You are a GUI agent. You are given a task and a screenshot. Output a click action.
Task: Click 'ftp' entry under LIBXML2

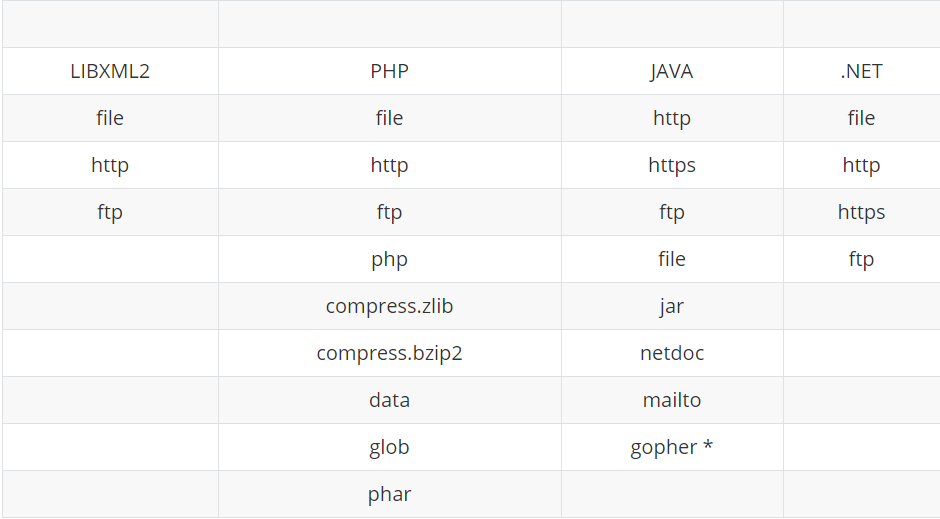110,212
